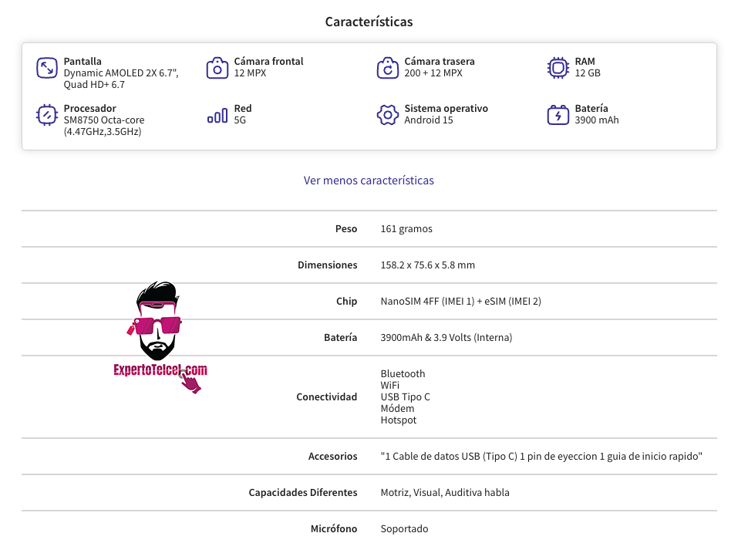Screen dimensions: 748x560
Task: Click the Pantalla screen size icon
Action: (x=47, y=68)
